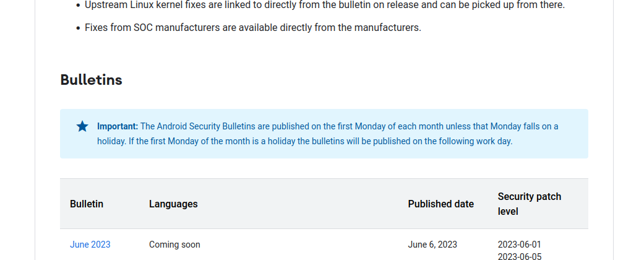Viewport: 644px width, 260px height.
Task: Click the 2023-06-01 patch level text
Action: click(519, 245)
